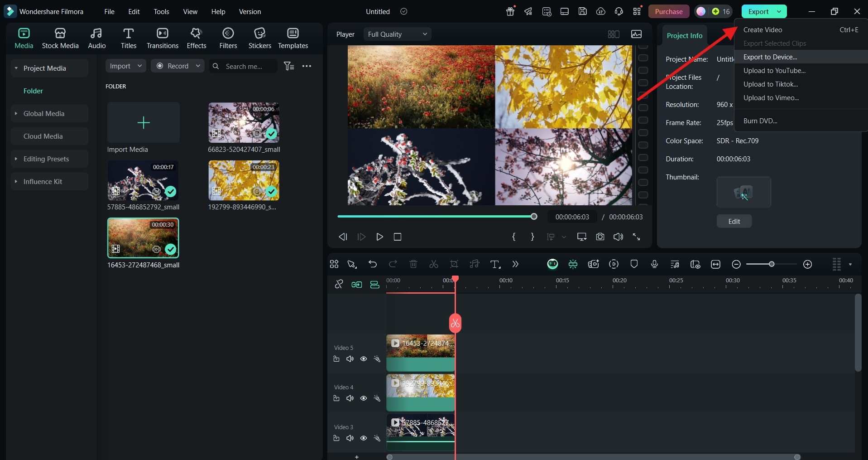Image resolution: width=868 pixels, height=460 pixels.
Task: Select the Folder item
Action: pos(33,91)
